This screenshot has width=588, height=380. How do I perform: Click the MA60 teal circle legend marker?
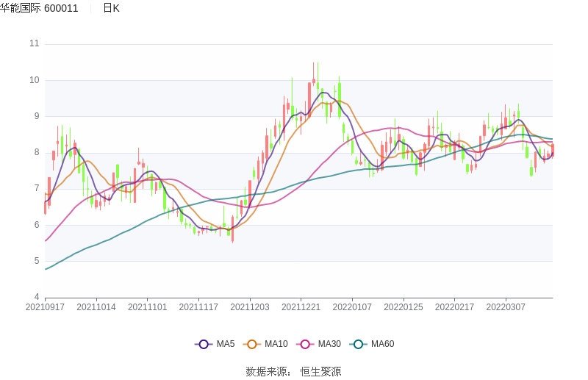[x=359, y=344]
